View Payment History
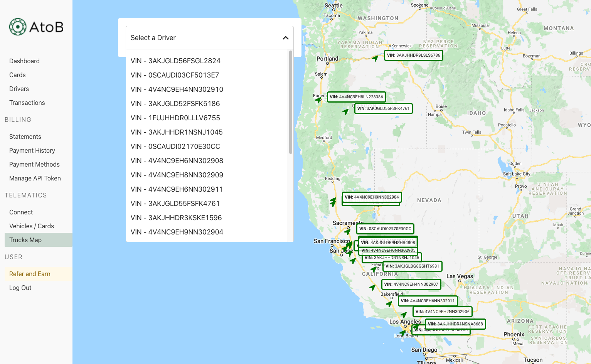591x364 pixels. pos(32,150)
